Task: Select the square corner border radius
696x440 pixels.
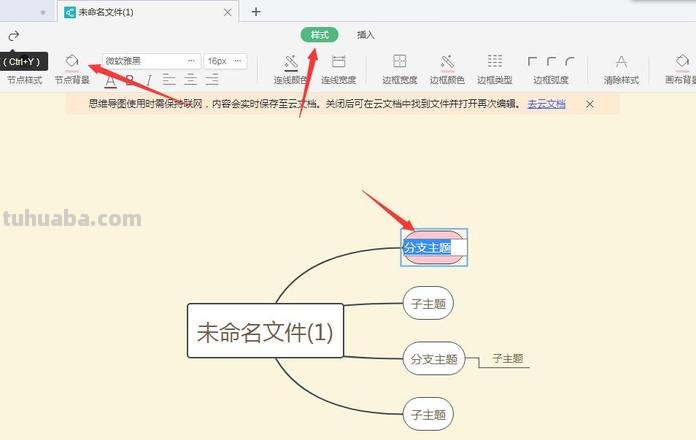Action: click(x=532, y=61)
